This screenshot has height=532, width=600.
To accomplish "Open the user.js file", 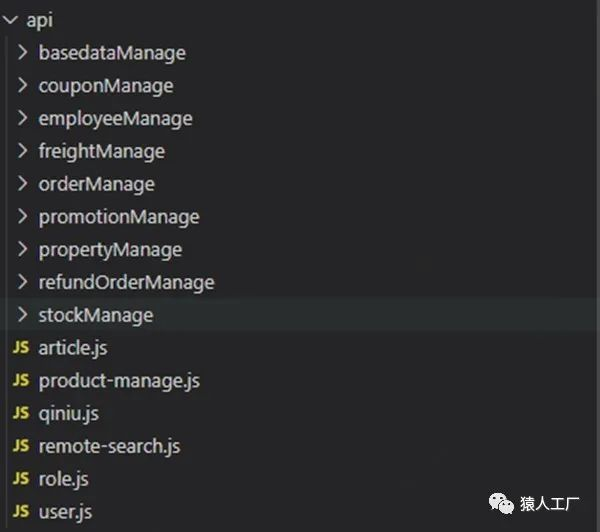I will [65, 512].
